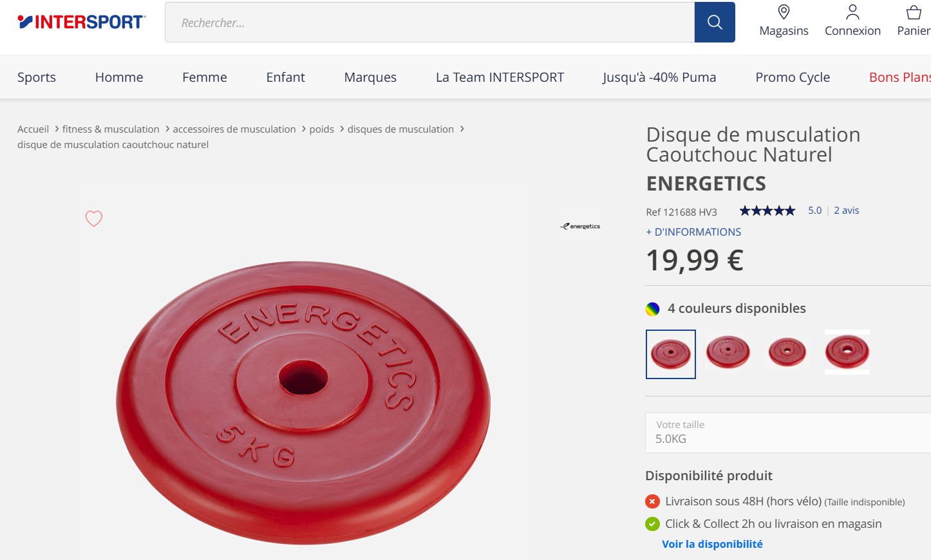The image size is (931, 560).
Task: Click the multicolor available colors icon
Action: click(653, 309)
